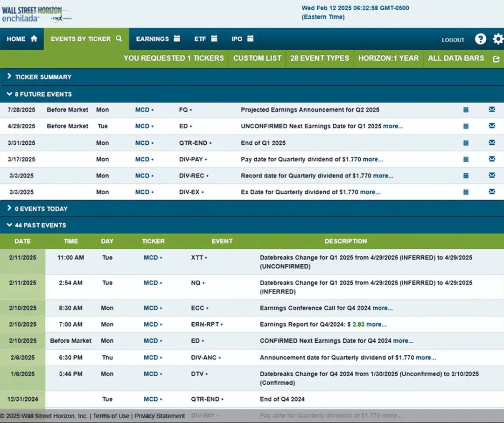Add 4/29/2025 ED event to calendar
Image resolution: width=504 pixels, height=423 pixels.
tap(466, 126)
